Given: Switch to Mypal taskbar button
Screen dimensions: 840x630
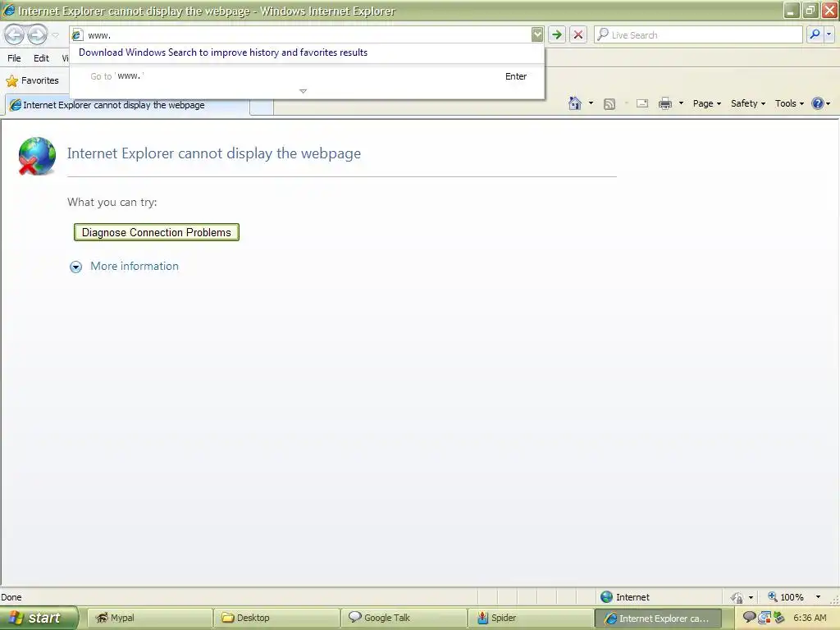Looking at the screenshot, I should pyautogui.click(x=149, y=618).
